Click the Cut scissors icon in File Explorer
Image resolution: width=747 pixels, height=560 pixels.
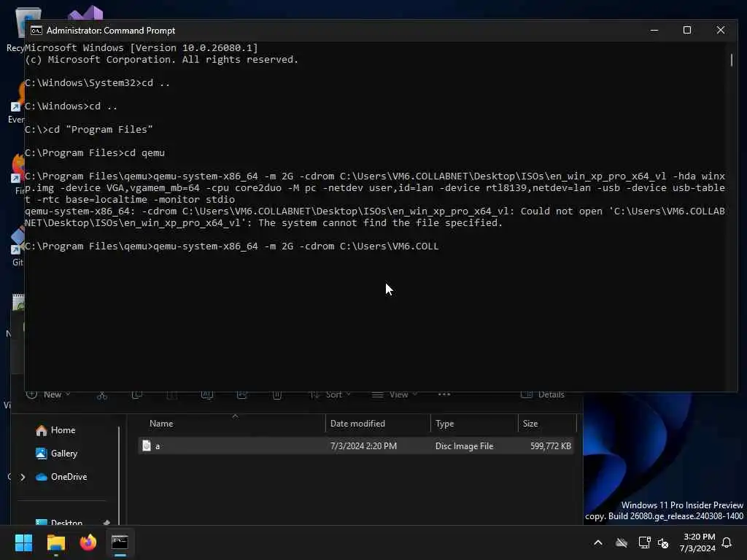coord(102,394)
